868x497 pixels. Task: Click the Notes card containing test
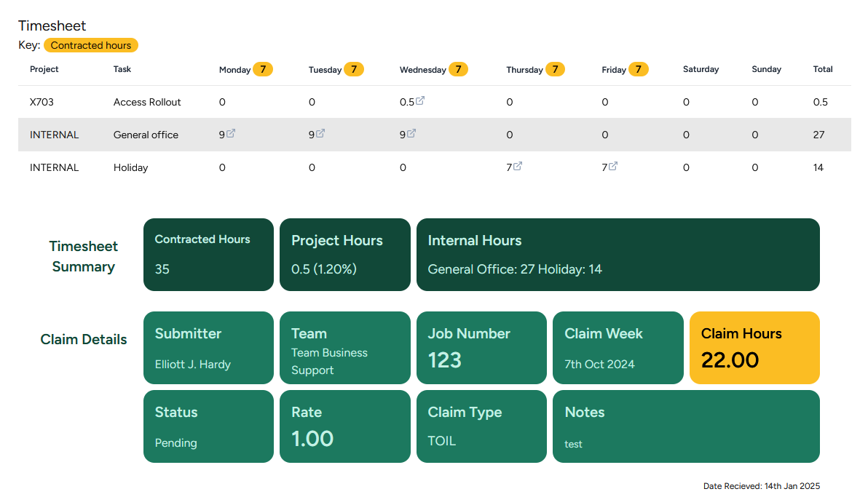(x=686, y=426)
